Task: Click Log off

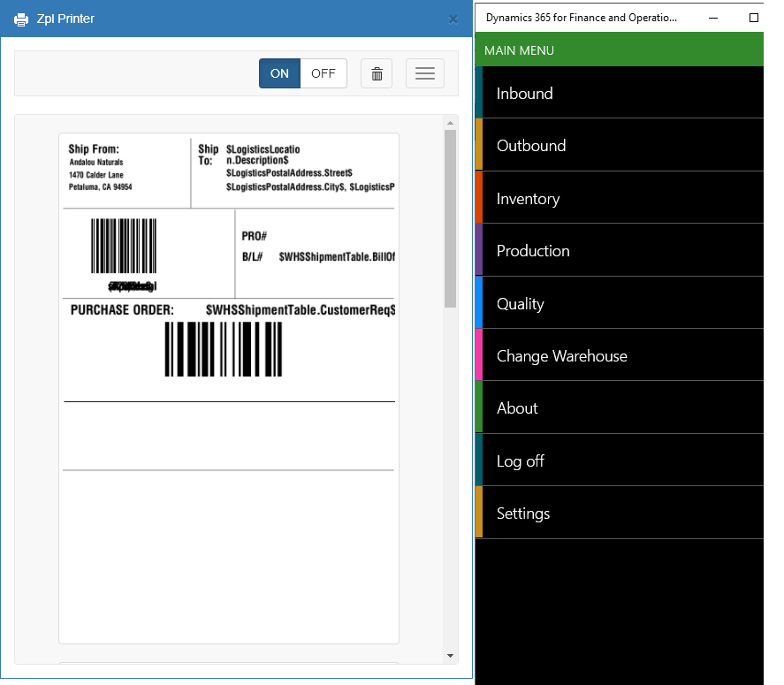Action: 619,460
